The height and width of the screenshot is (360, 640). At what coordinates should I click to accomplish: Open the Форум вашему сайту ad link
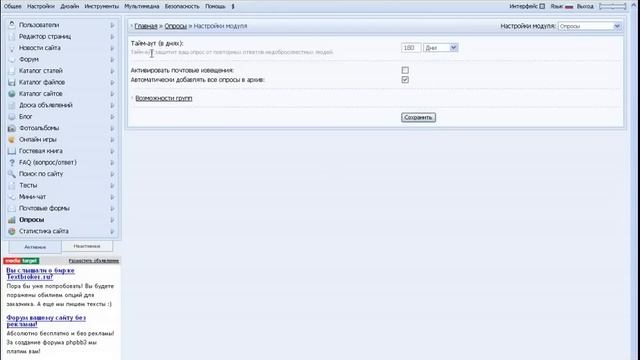[x=46, y=321]
